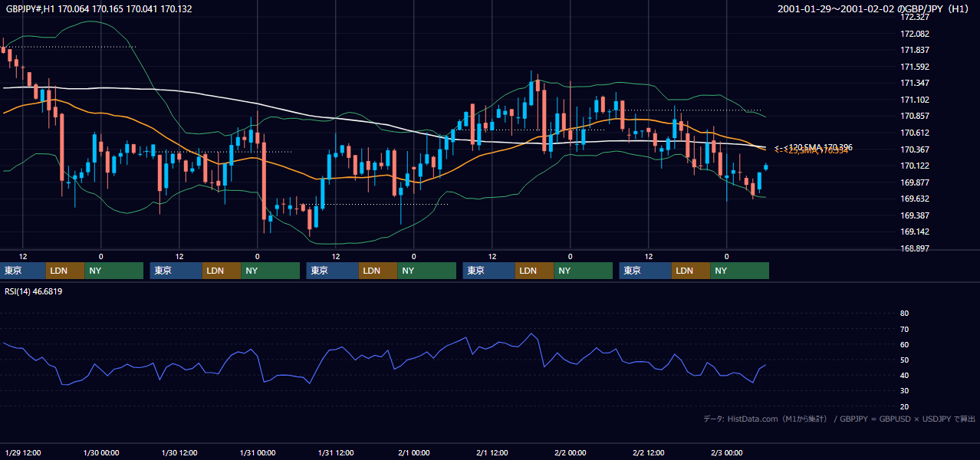Select the 1/30 12:00 time label
The image size is (980, 460).
179,453
